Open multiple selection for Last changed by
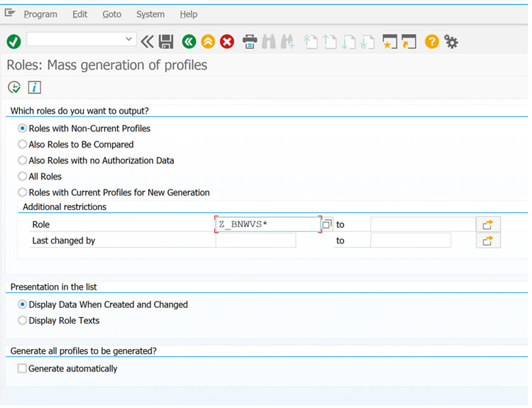Screen dimensions: 532x408 coord(488,241)
